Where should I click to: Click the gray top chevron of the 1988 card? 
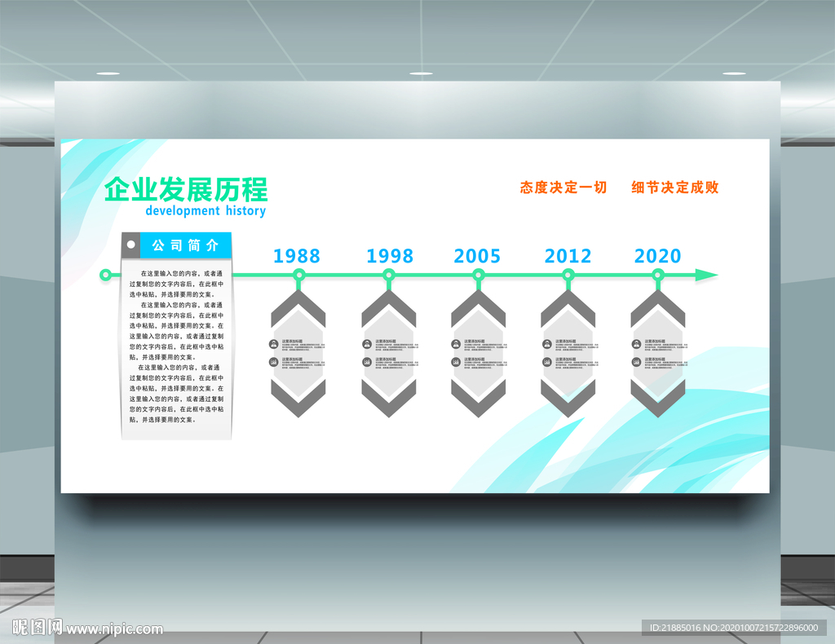click(x=298, y=308)
